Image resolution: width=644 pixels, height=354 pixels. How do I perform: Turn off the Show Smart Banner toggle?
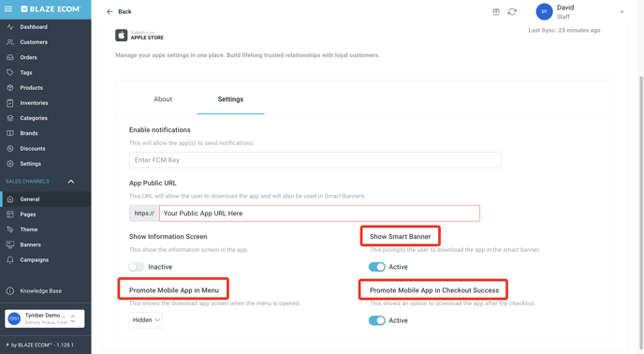point(376,267)
